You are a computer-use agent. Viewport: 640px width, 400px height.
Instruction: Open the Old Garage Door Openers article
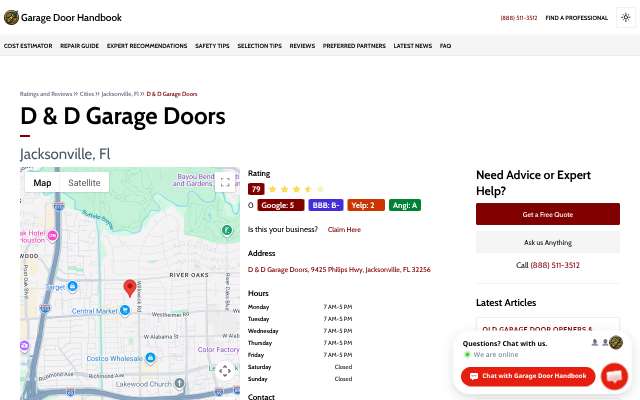pyautogui.click(x=537, y=329)
